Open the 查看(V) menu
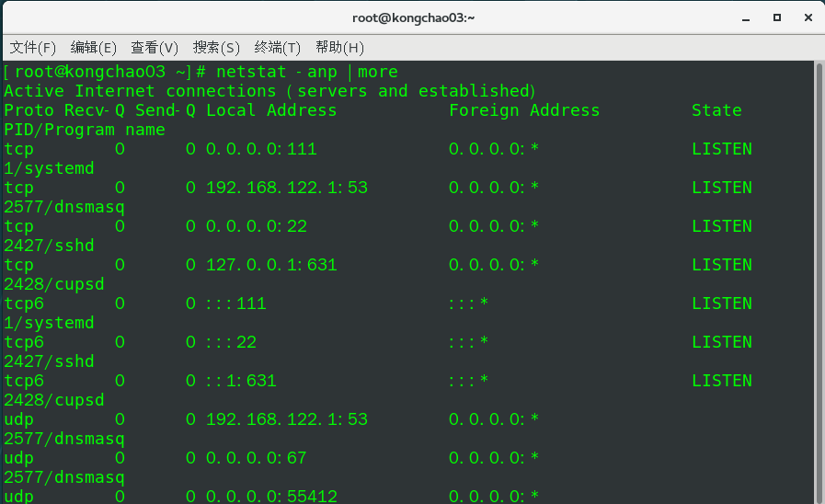This screenshot has height=504, width=825. click(x=155, y=48)
